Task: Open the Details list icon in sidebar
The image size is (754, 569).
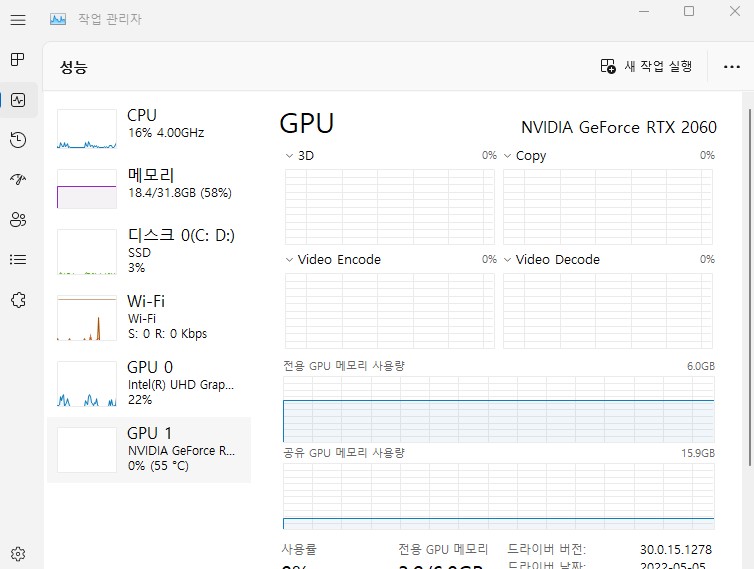Action: 18,260
